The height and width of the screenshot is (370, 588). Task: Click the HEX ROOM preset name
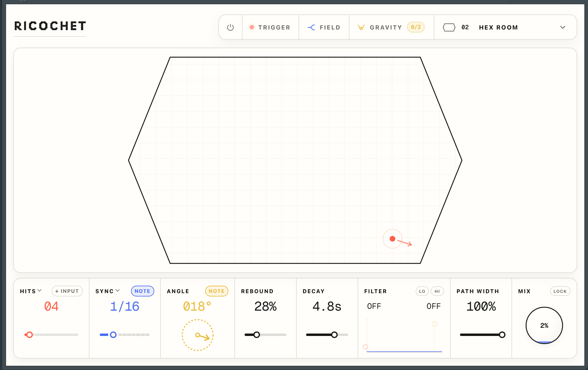pyautogui.click(x=498, y=27)
